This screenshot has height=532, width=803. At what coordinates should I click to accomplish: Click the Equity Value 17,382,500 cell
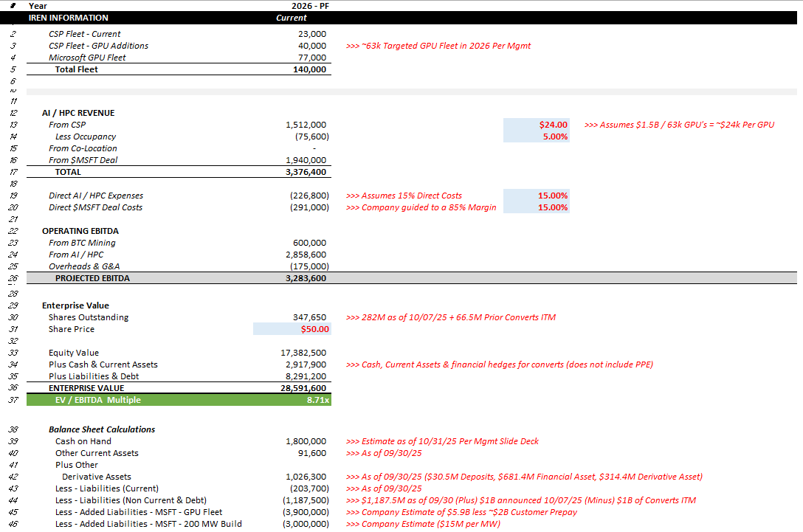303,353
